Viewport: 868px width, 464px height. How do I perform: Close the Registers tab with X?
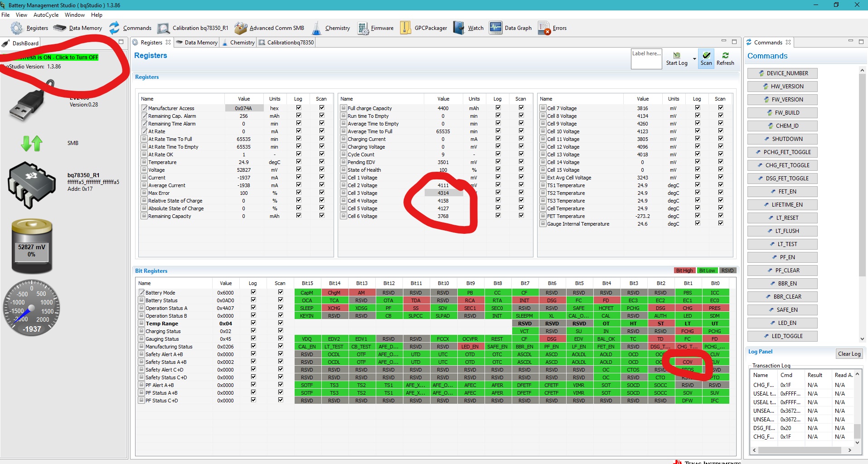pos(168,42)
